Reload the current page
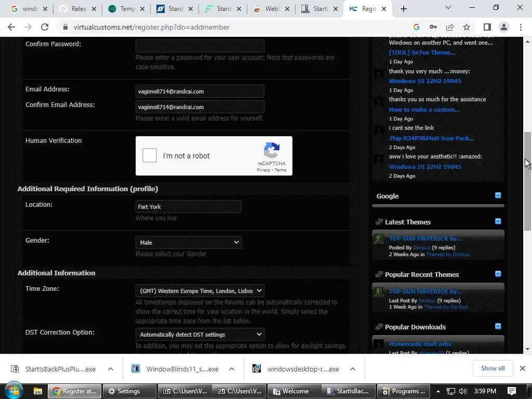Screen dimensions: 532x399 [x=45, y=27]
